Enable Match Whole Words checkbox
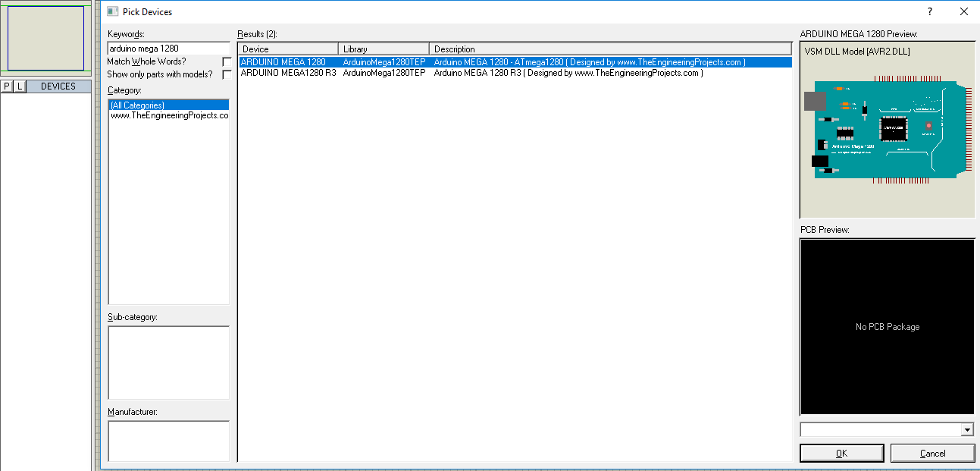The height and width of the screenshot is (471, 980). [x=227, y=61]
